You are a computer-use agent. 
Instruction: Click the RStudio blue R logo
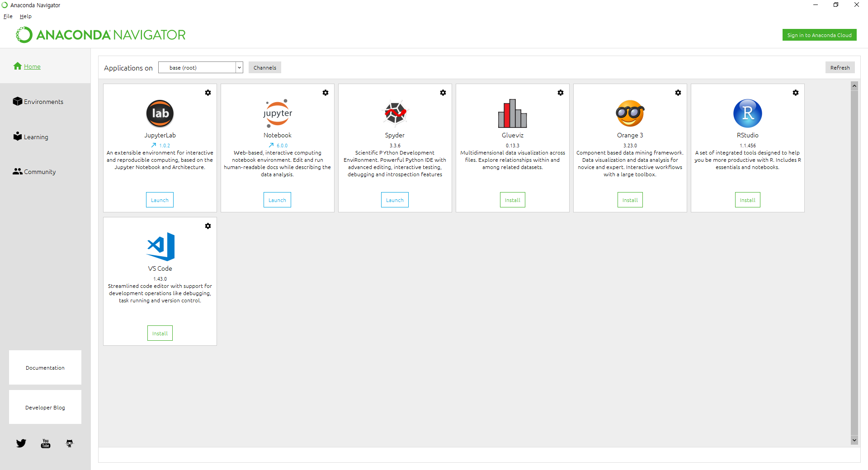click(x=748, y=113)
